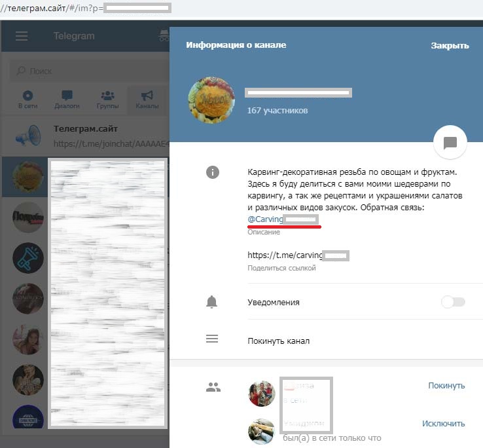
Task: Switch to the В сети tab
Action: (27, 100)
